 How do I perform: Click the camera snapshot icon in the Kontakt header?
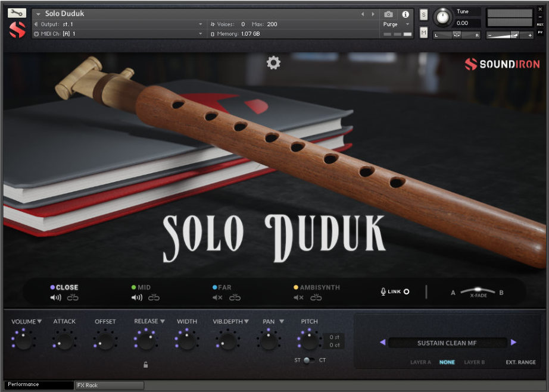coord(388,14)
